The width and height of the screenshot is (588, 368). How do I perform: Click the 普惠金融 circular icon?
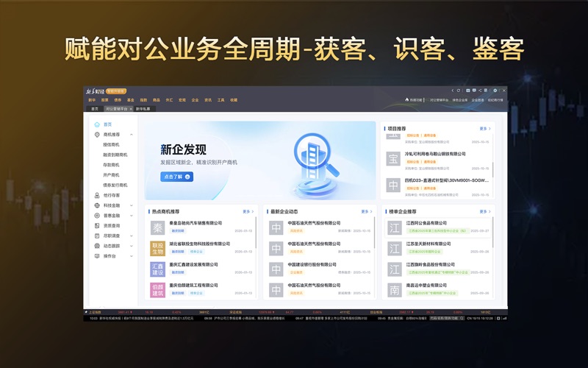(x=97, y=216)
